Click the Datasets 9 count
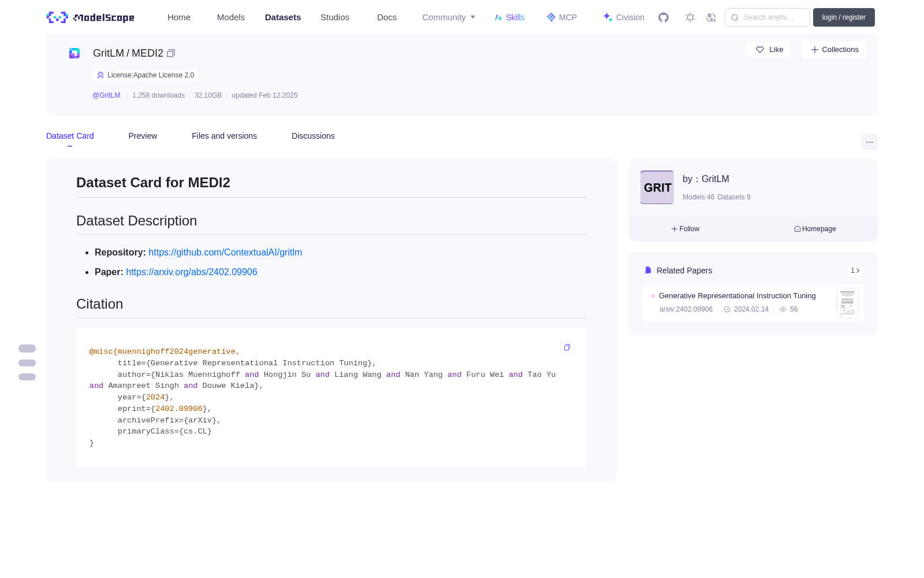The height and width of the screenshot is (578, 924). (x=734, y=197)
